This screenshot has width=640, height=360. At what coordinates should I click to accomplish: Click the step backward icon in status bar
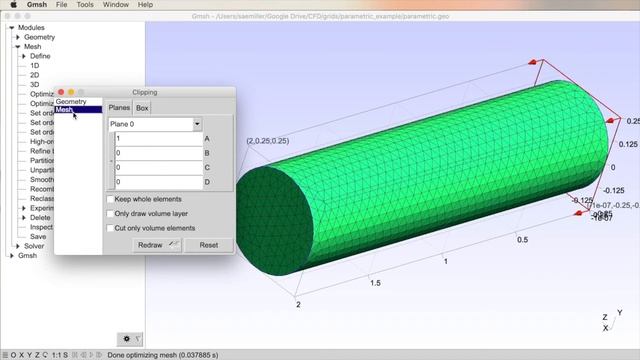[83, 355]
